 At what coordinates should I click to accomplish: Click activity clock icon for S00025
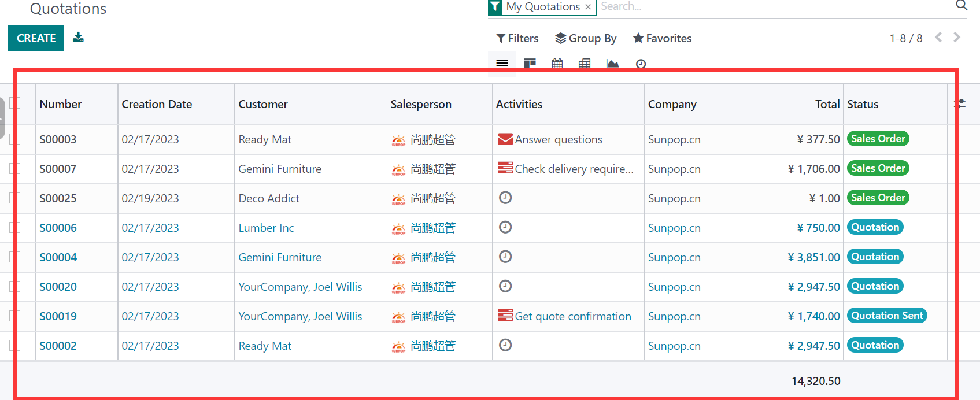(x=505, y=198)
